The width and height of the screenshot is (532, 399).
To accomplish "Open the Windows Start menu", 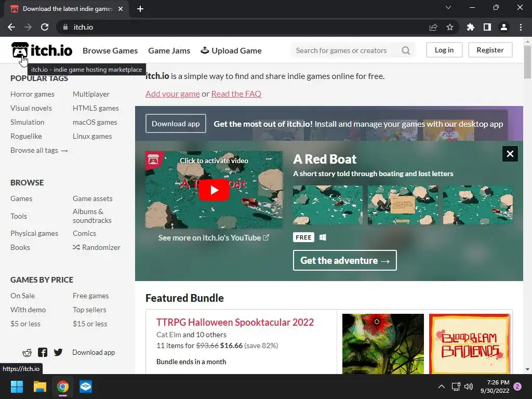I will [x=17, y=387].
